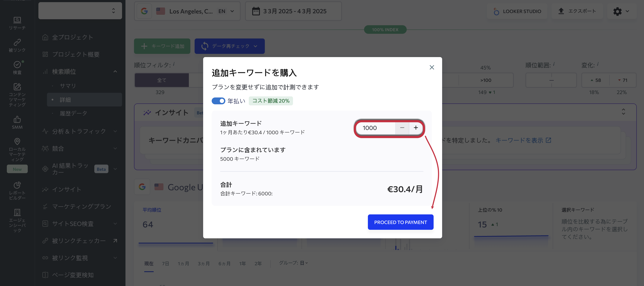Open the 被リンク backlinks sidebar icon
Viewport: 644px width, 286px height.
17,42
